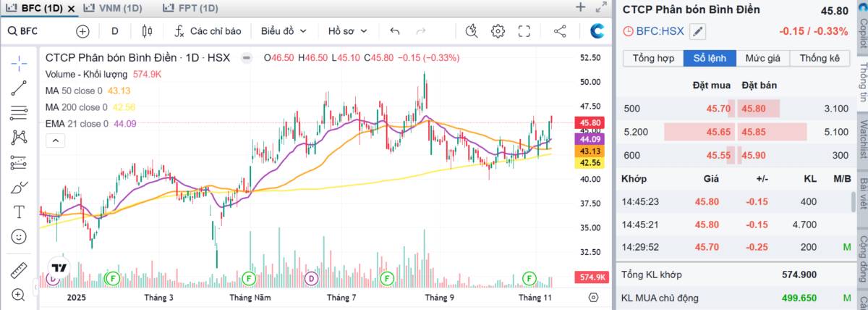This screenshot has width=868, height=310.
Task: Open the D timeframe interval selector
Action: 115,31
